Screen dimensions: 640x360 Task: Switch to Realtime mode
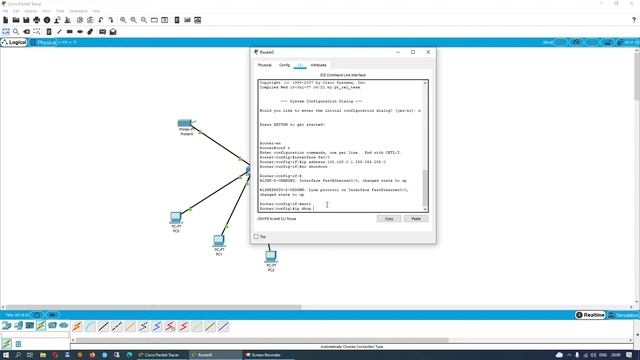click(x=590, y=315)
